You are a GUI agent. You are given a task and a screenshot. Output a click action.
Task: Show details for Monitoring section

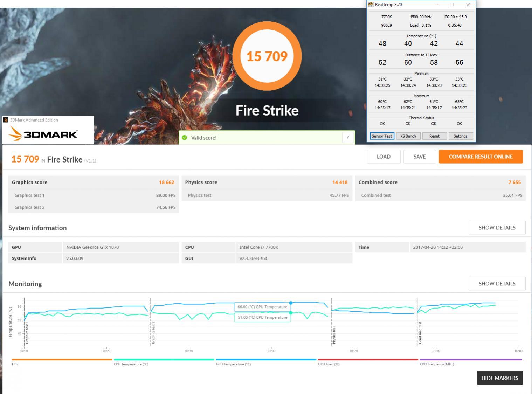coord(497,284)
